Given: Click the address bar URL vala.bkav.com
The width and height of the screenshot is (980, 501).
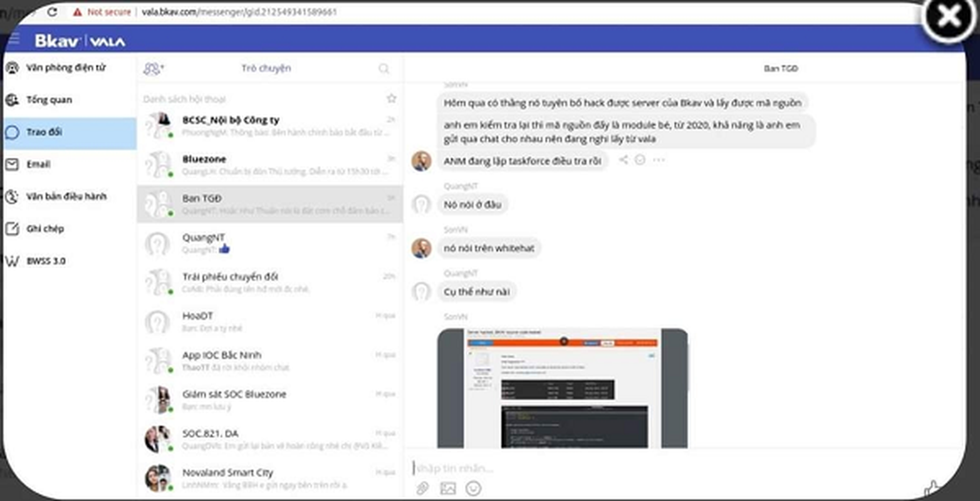Looking at the screenshot, I should [239, 12].
